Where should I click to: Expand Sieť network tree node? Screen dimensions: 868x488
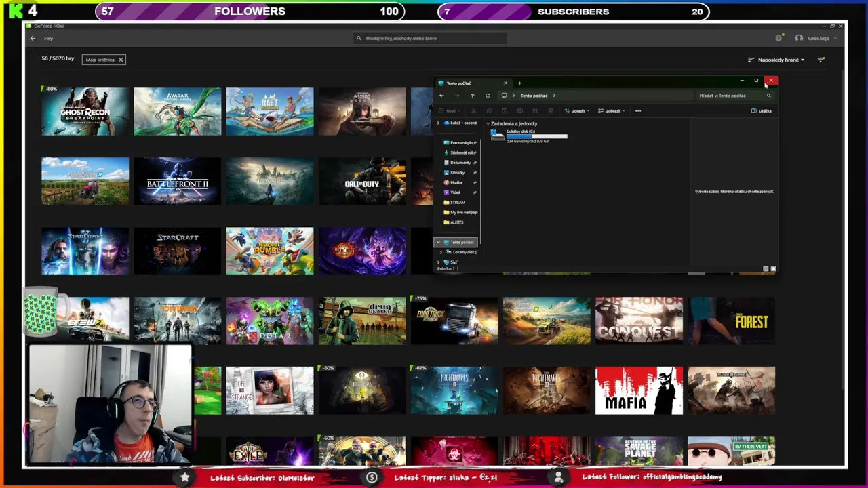438,262
